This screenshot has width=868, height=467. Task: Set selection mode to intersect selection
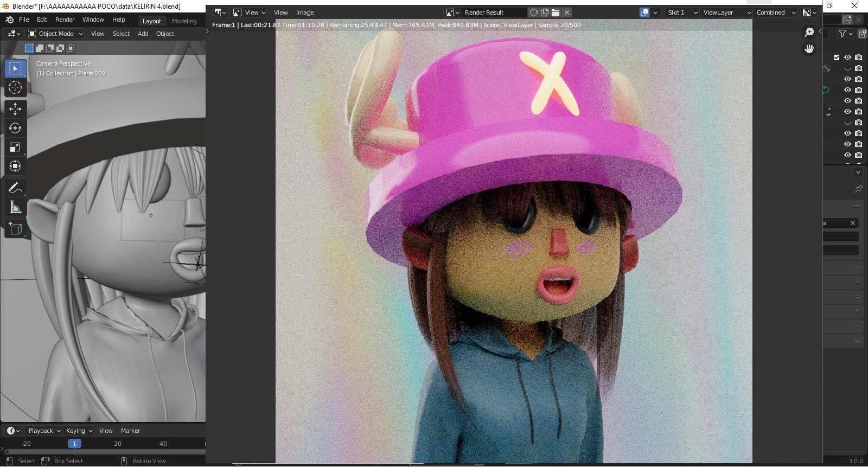coord(71,48)
